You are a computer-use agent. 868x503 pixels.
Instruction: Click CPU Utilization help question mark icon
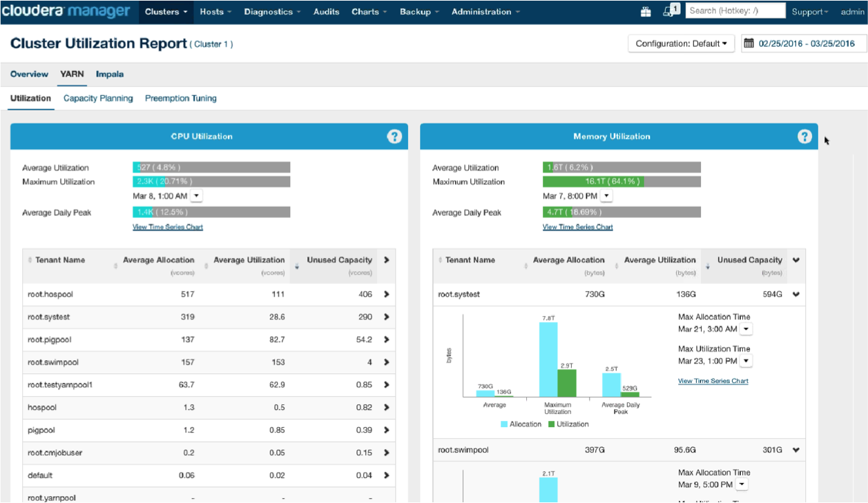point(394,137)
